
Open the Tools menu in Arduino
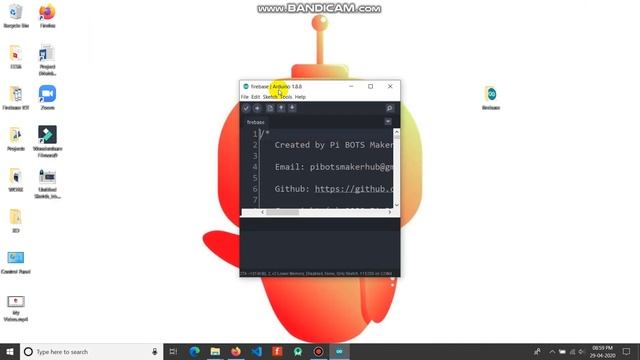(286, 97)
